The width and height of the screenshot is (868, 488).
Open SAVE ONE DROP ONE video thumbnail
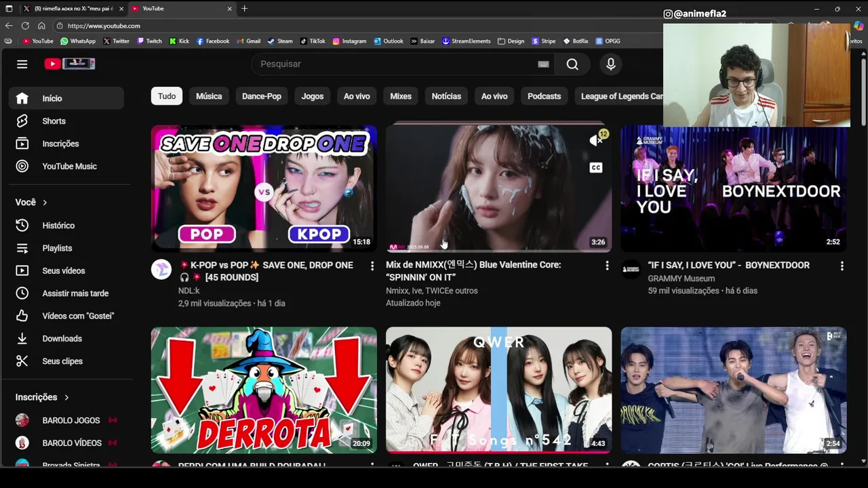(x=264, y=188)
